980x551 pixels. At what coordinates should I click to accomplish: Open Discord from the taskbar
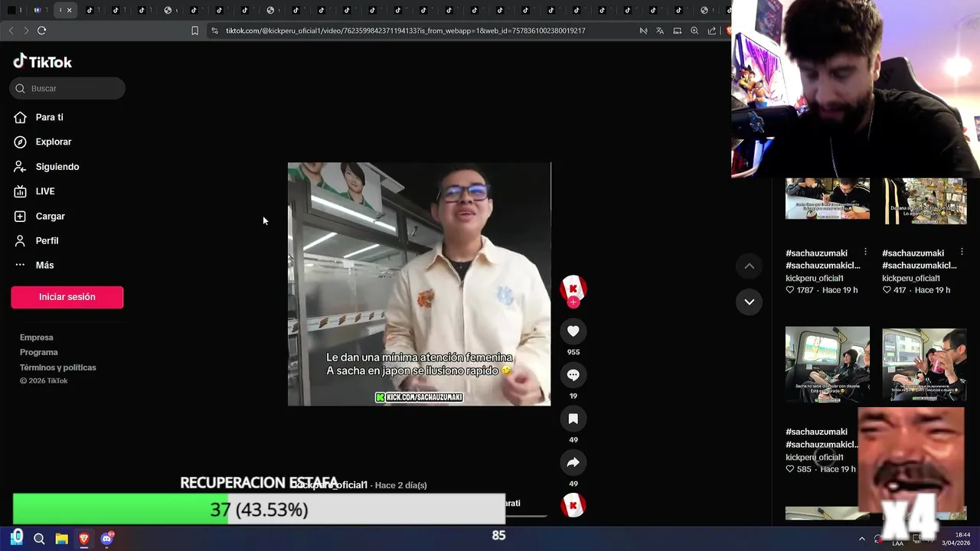106,539
